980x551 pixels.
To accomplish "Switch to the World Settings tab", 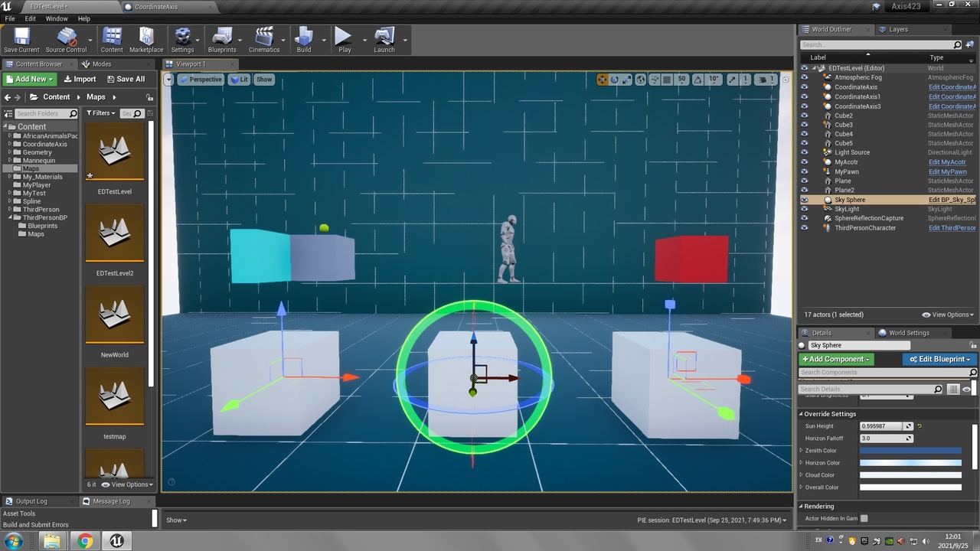I will (908, 333).
